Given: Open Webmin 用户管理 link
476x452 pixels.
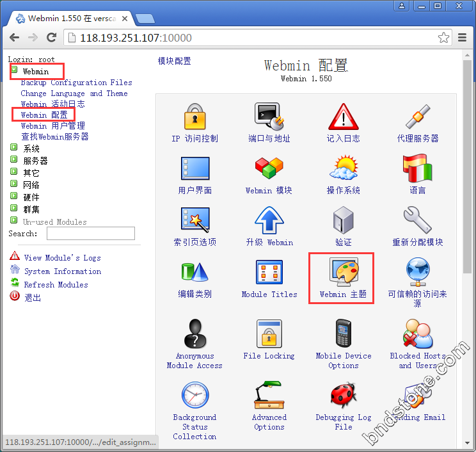Looking at the screenshot, I should click(x=53, y=125).
